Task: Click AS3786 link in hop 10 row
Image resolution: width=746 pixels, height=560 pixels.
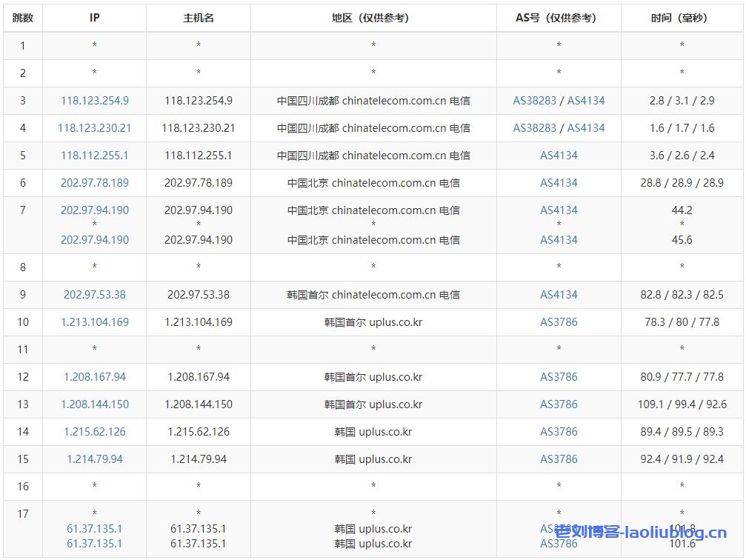Action: click(559, 322)
